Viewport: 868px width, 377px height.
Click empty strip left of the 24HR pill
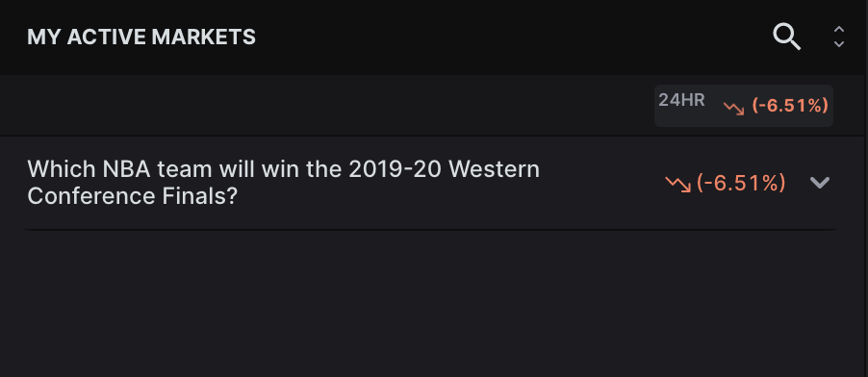coord(326,106)
